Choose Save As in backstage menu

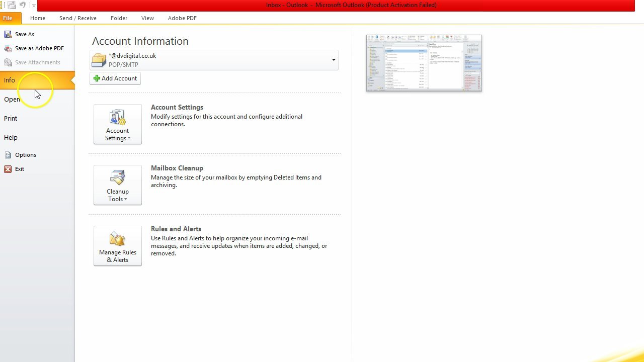(25, 34)
